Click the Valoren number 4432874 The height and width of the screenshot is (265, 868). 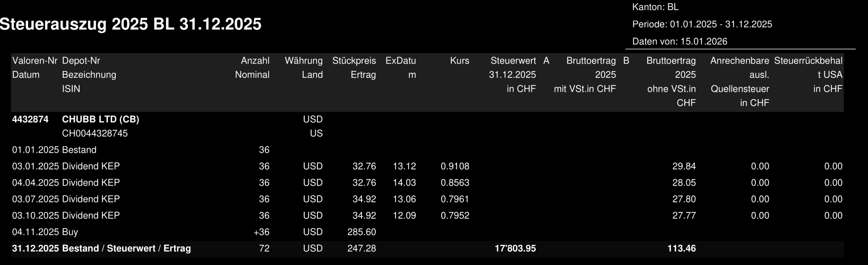[30, 119]
